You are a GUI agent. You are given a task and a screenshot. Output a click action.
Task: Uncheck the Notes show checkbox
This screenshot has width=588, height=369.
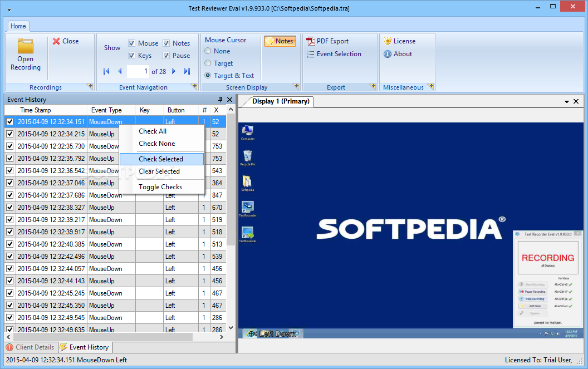coord(166,43)
